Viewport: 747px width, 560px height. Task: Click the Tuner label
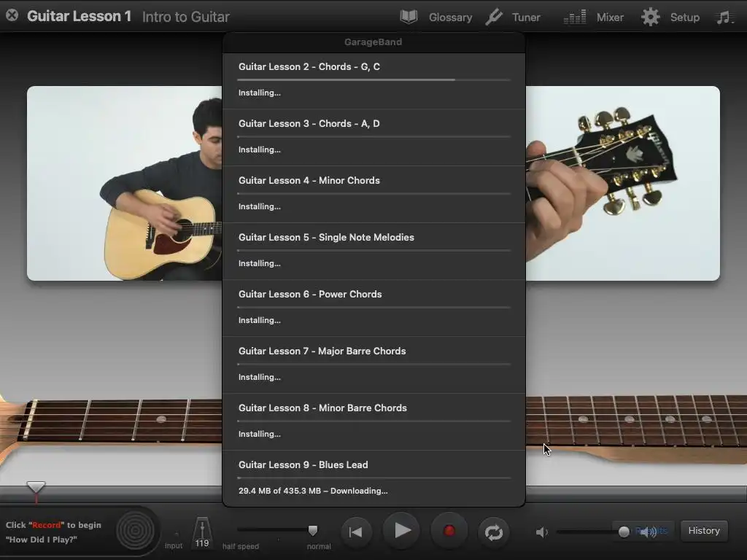pyautogui.click(x=526, y=17)
